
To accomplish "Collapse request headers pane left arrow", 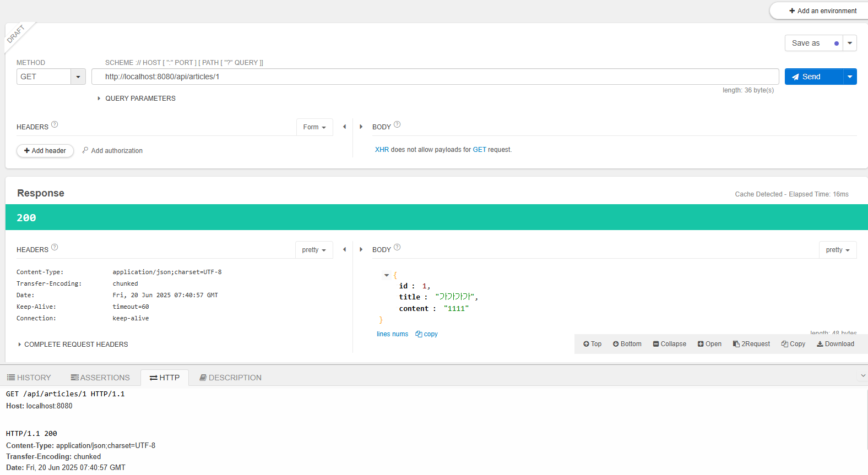I will [x=345, y=127].
